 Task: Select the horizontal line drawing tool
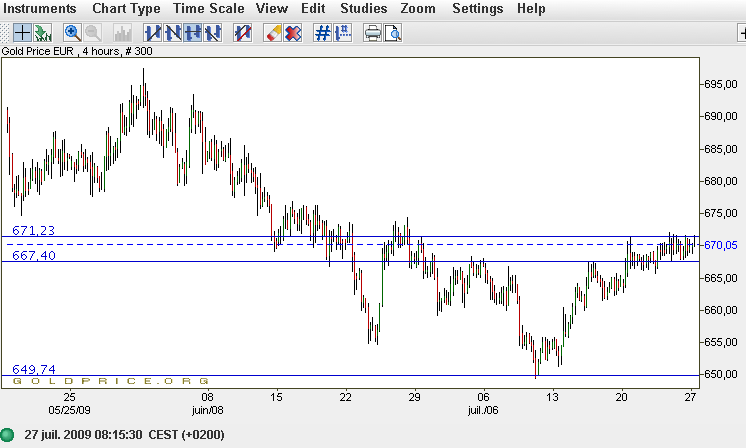(193, 33)
